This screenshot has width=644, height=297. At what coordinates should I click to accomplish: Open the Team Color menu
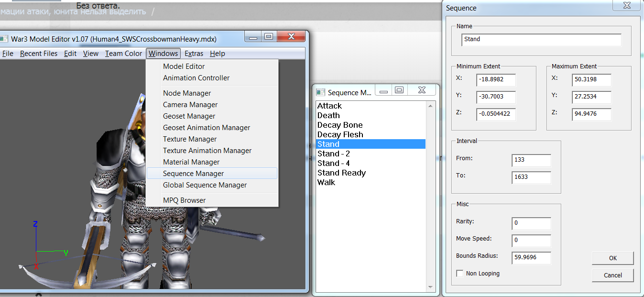coord(123,54)
